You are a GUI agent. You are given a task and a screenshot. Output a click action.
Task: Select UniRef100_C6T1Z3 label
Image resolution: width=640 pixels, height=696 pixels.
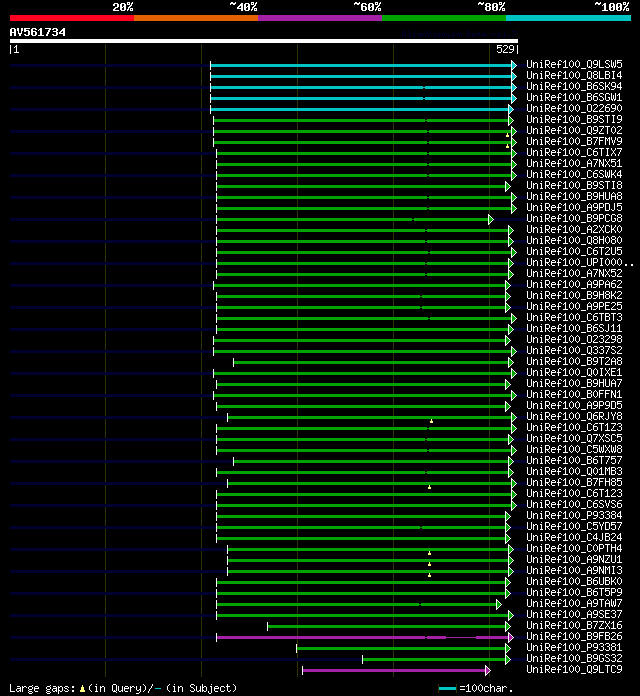tap(574, 427)
